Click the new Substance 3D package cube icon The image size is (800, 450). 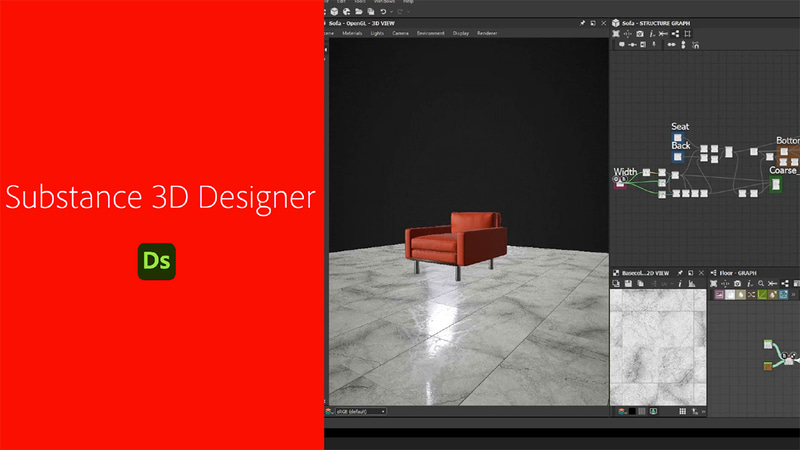(334, 11)
